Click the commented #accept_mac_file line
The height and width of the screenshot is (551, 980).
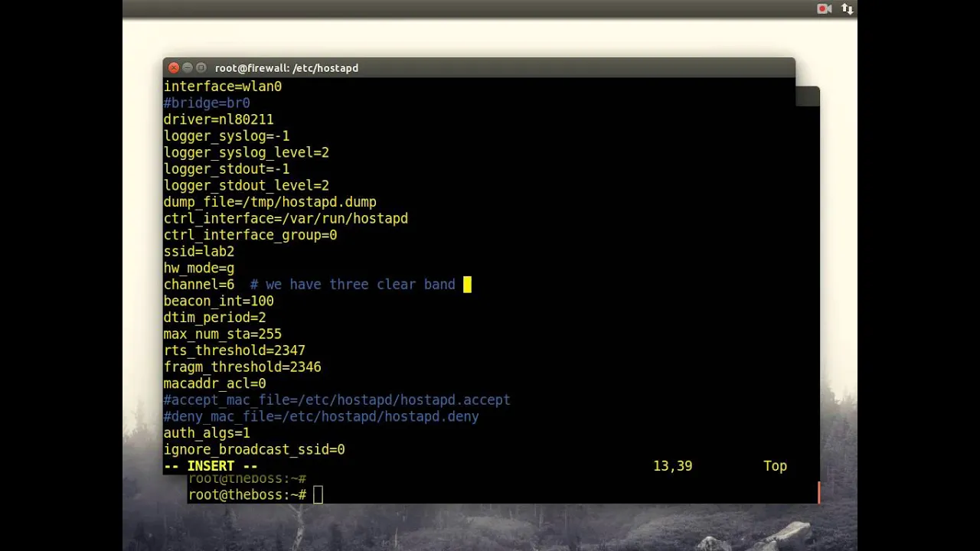pos(337,400)
